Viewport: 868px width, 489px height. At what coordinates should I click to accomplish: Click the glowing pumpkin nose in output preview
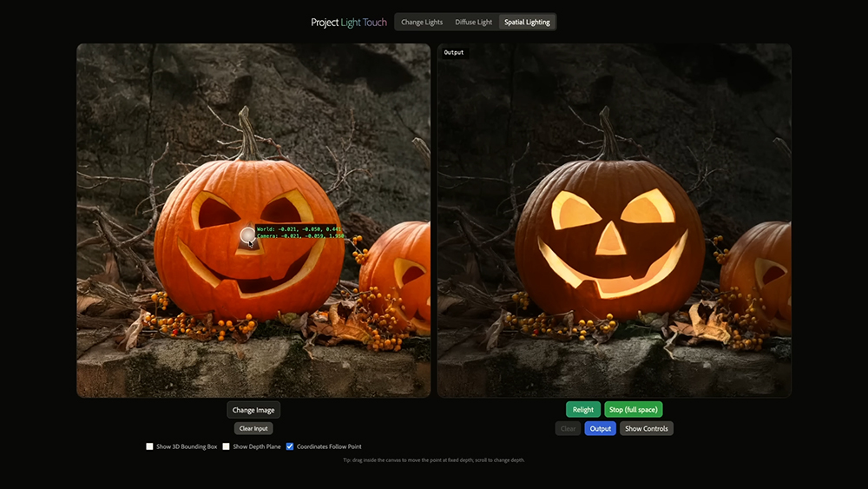point(609,238)
